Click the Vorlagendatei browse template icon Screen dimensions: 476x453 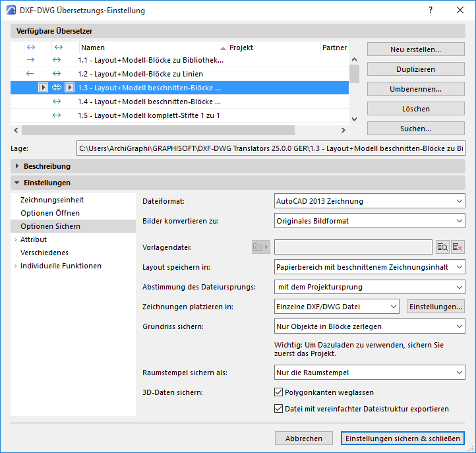pyautogui.click(x=442, y=247)
